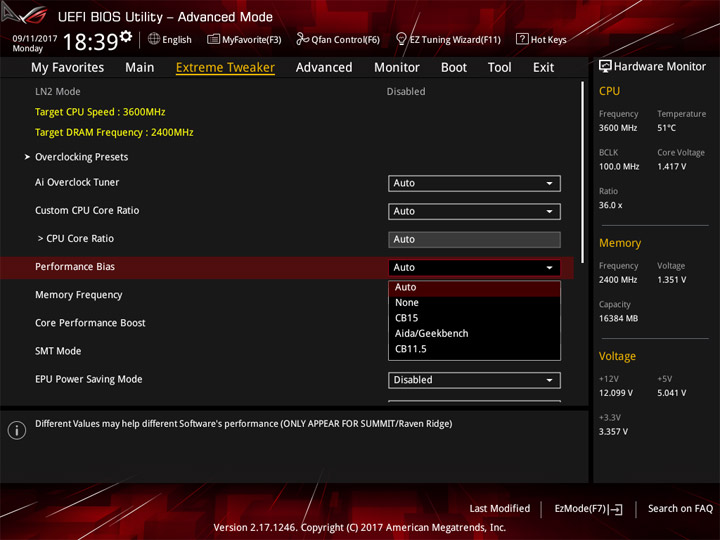Click the LN2 Mode row
Image resolution: width=720 pixels, height=540 pixels.
click(x=287, y=91)
